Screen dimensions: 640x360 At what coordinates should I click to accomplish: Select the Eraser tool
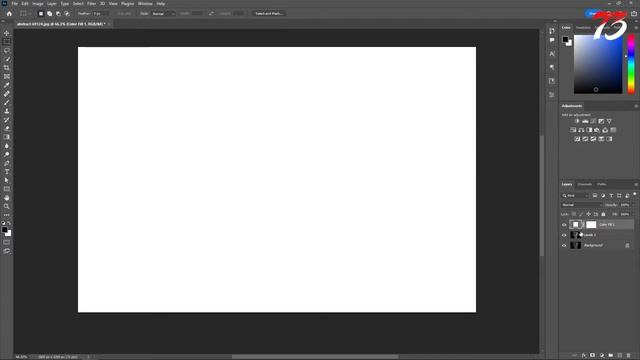7,129
